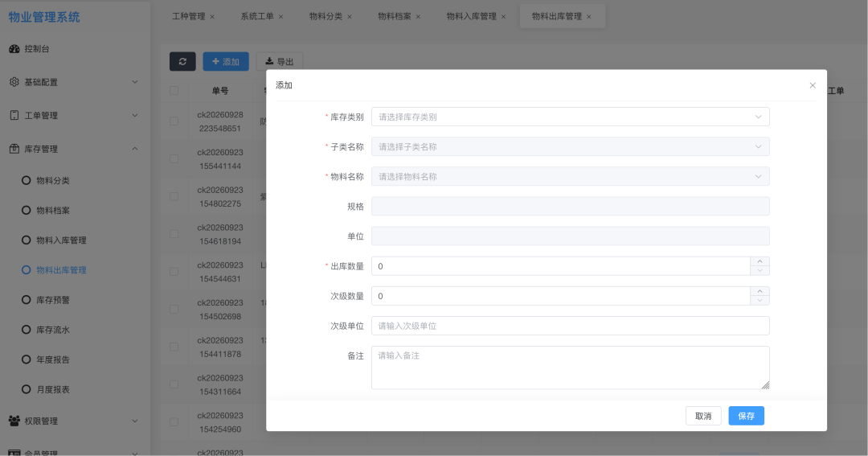
Task: Close the 物料档案 tab
Action: (x=418, y=17)
